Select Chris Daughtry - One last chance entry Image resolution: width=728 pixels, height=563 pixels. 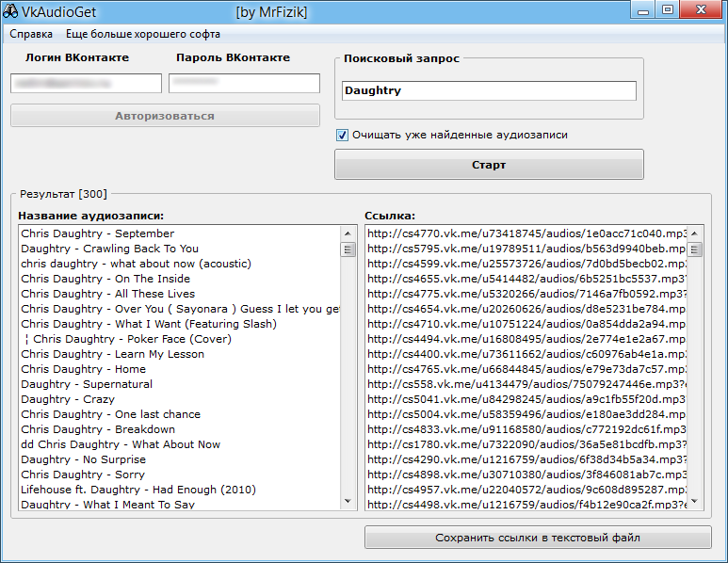180,414
